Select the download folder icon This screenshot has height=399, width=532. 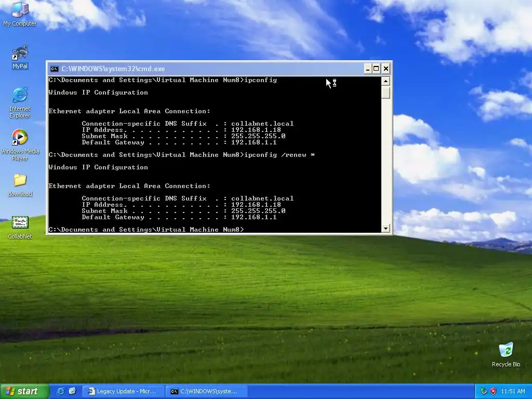point(20,185)
